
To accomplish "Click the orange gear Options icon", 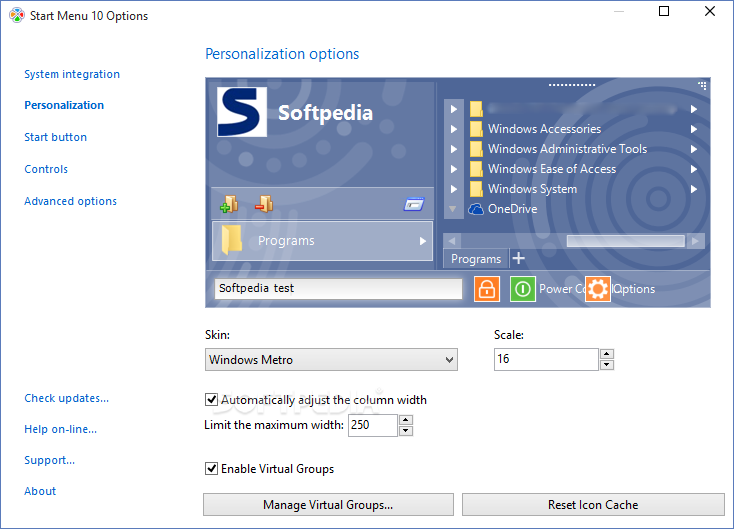I will pos(598,289).
